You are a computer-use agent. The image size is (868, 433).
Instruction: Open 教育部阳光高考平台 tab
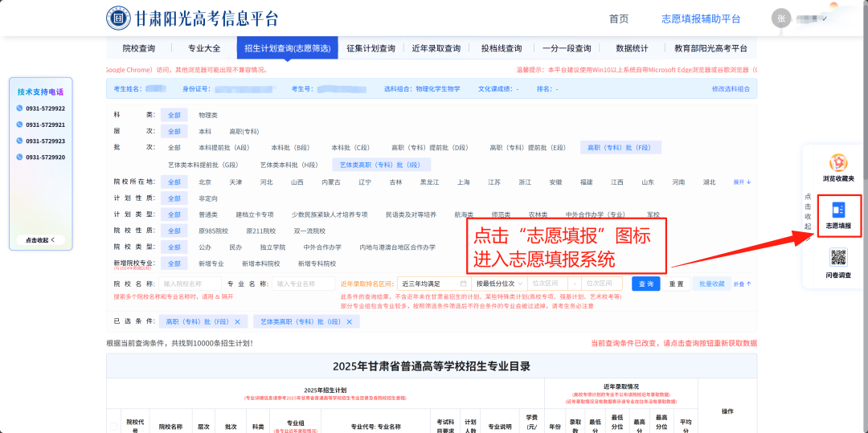[x=710, y=48]
